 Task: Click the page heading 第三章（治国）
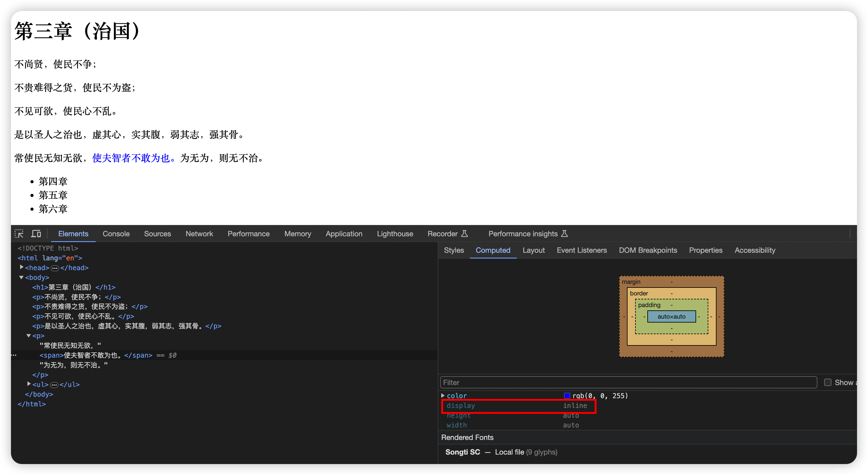pyautogui.click(x=77, y=31)
